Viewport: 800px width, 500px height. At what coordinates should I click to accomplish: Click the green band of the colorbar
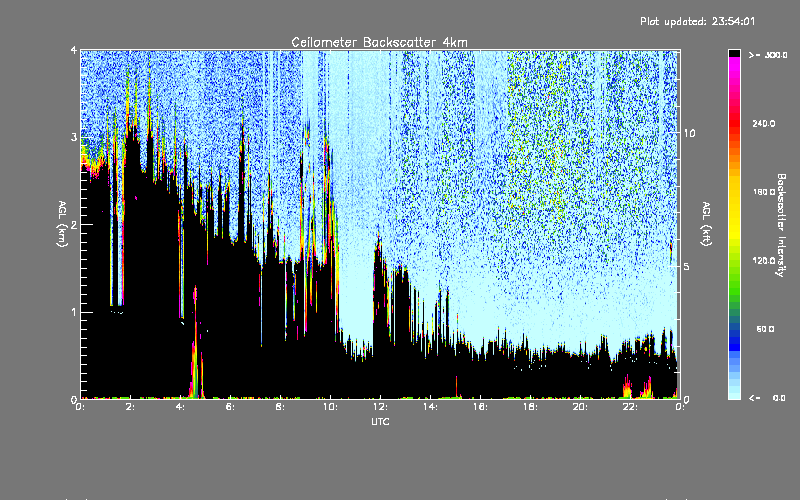coord(734,278)
